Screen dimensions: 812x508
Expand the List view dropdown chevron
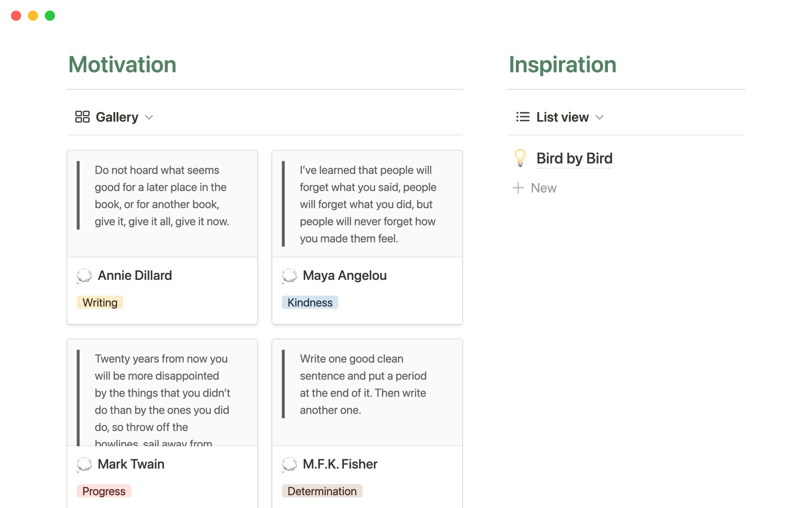(x=599, y=117)
